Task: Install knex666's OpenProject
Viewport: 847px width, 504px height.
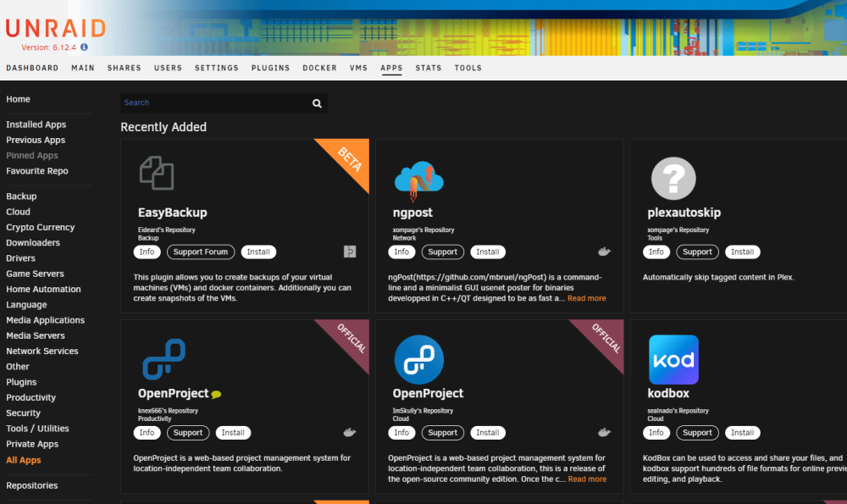Action: tap(233, 433)
